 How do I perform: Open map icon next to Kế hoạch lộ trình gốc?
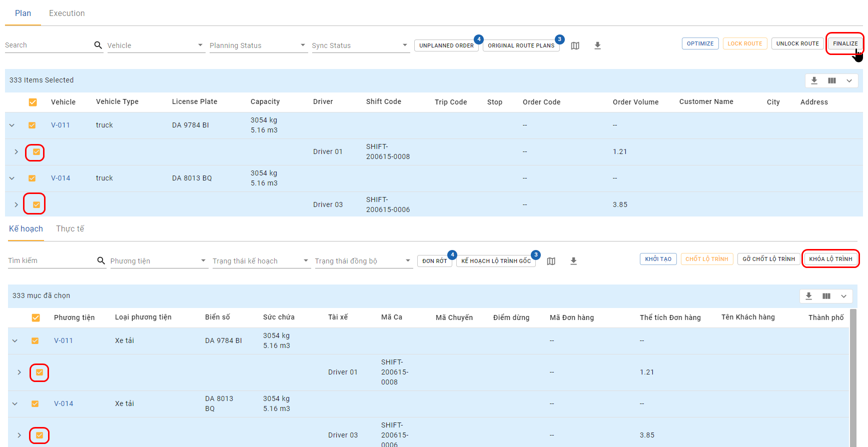click(x=551, y=261)
